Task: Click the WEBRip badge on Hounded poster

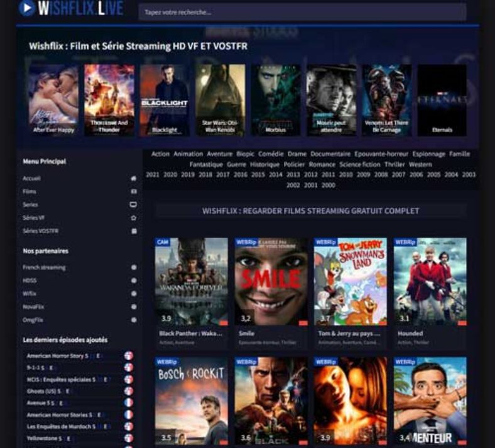Action: point(405,242)
